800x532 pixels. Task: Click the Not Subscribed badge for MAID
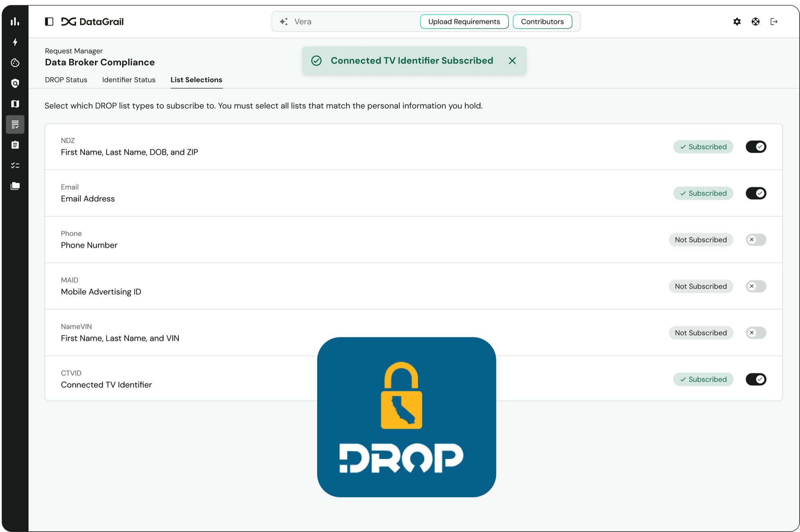click(x=701, y=286)
